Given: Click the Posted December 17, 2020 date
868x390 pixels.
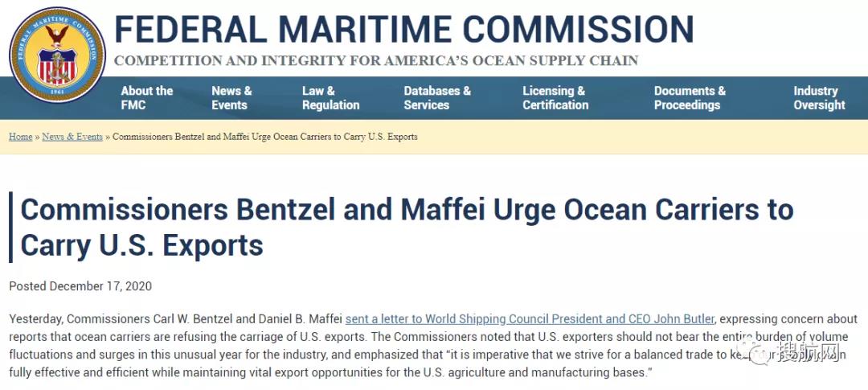Looking at the screenshot, I should pyautogui.click(x=80, y=286).
